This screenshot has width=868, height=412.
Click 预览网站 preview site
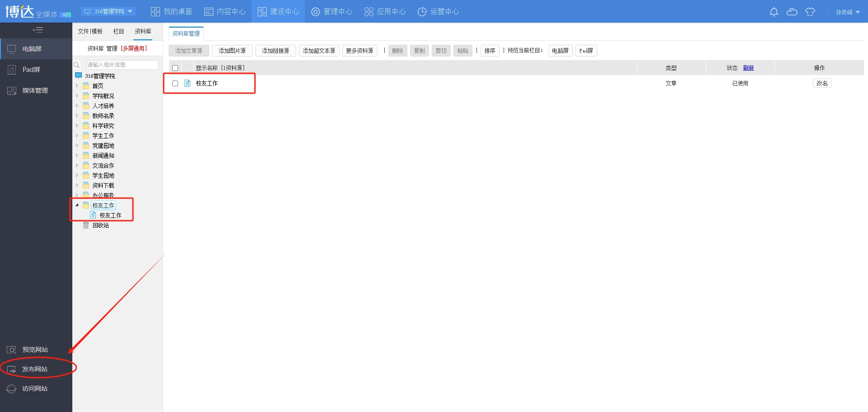(35, 350)
